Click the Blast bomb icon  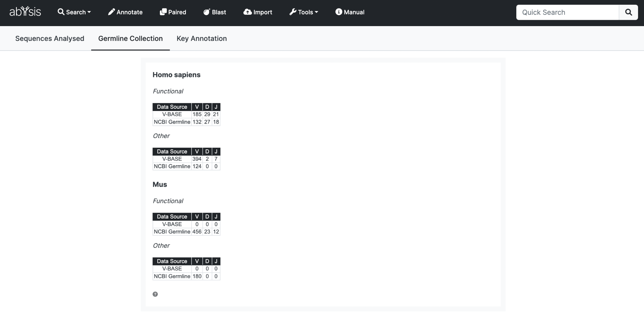coord(207,12)
